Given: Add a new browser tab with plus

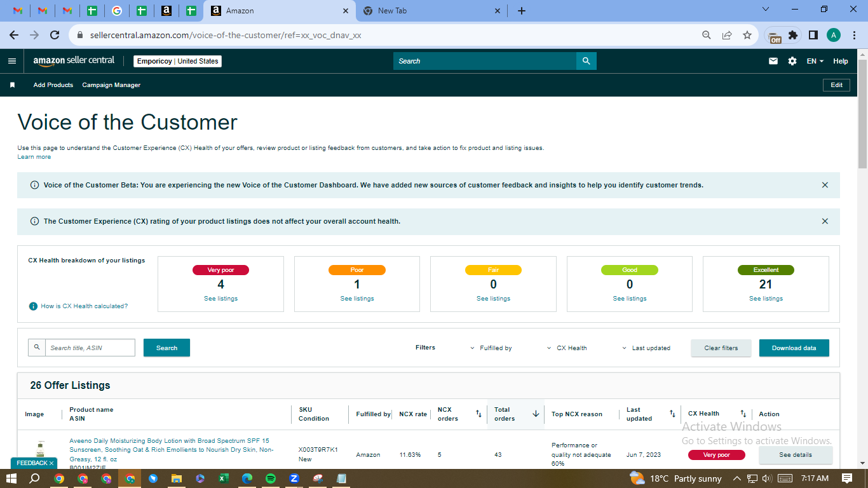Looking at the screenshot, I should pyautogui.click(x=522, y=11).
